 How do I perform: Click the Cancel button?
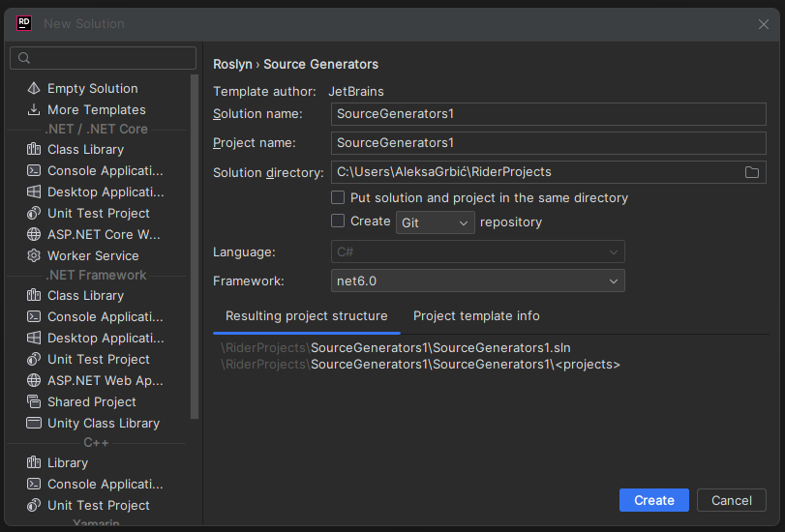(732, 500)
